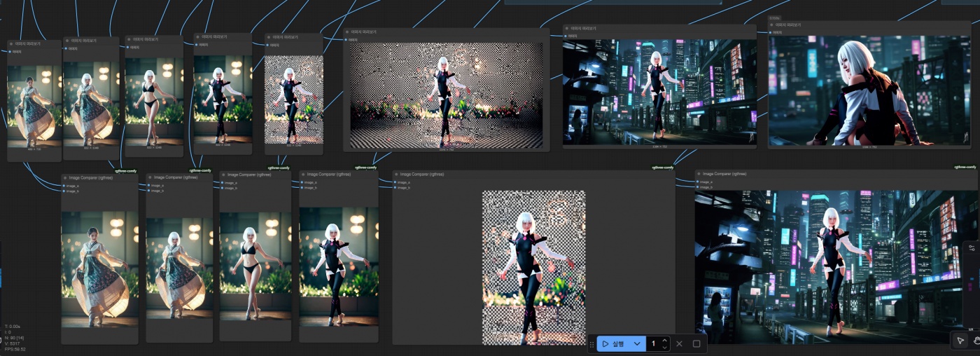Select the sitting white-haired girl preview image
Viewport: 980px width, 356px height.
pos(867,90)
